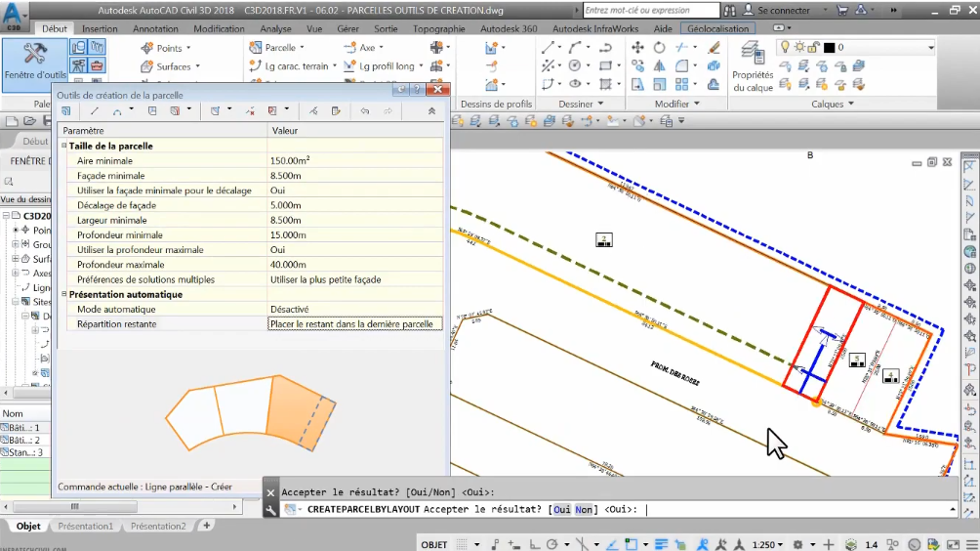Click Se connecter sign-in button

(784, 10)
